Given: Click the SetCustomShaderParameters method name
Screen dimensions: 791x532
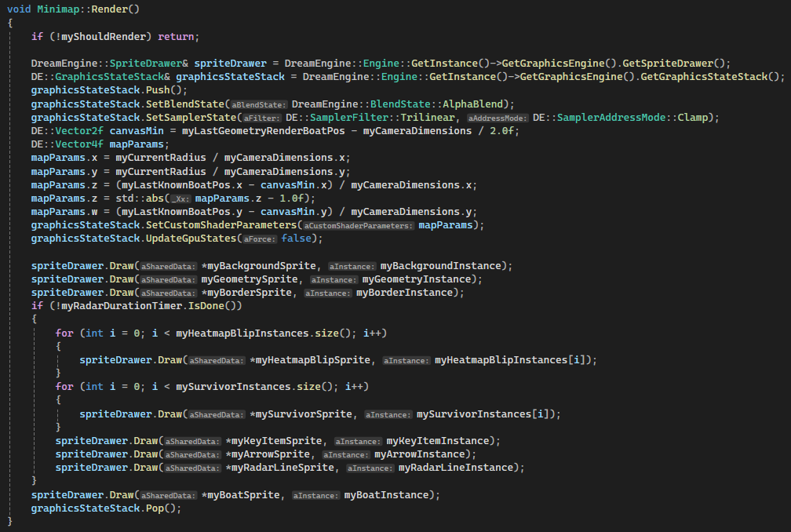Looking at the screenshot, I should tap(221, 225).
